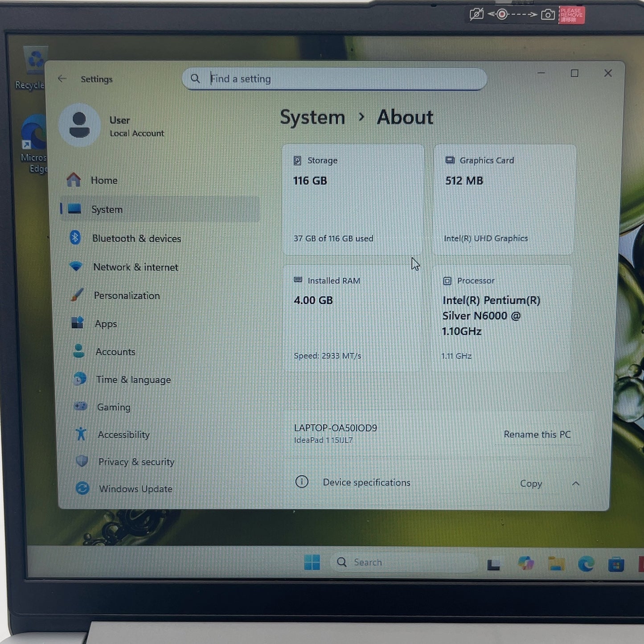Select System in the sidebar
This screenshot has width=644, height=644.
click(x=160, y=209)
